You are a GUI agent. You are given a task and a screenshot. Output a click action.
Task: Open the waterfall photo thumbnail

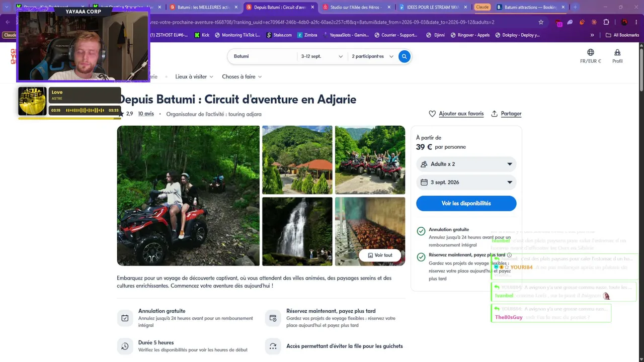(x=297, y=231)
